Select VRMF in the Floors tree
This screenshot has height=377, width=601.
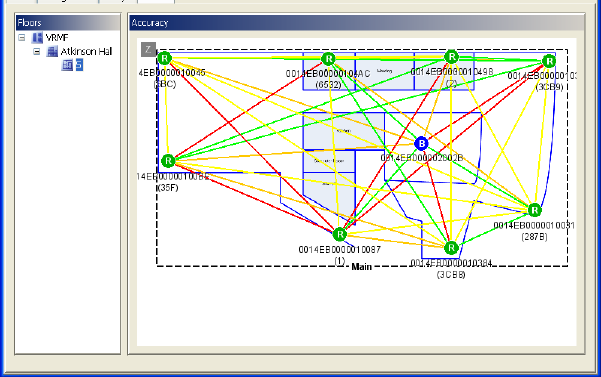tap(57, 38)
